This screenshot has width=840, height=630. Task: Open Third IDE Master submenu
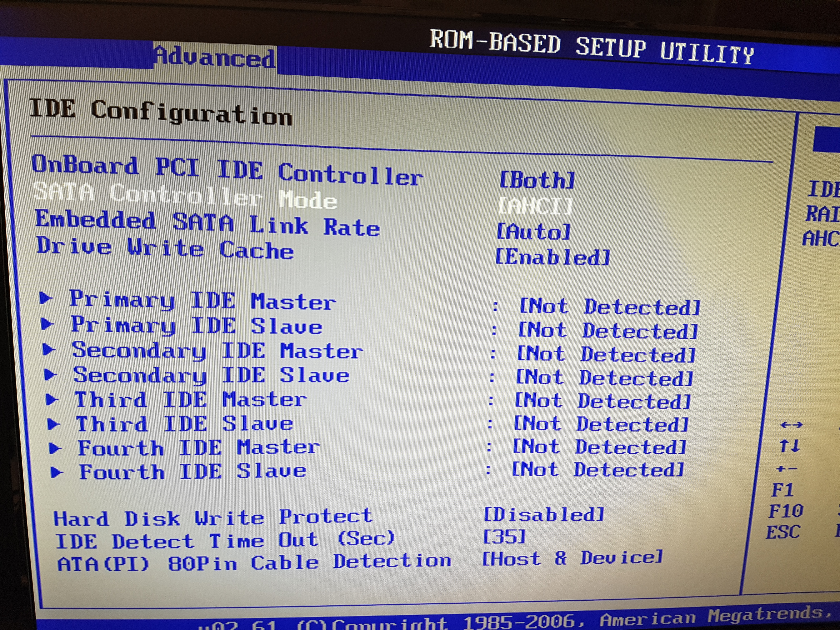[x=191, y=400]
